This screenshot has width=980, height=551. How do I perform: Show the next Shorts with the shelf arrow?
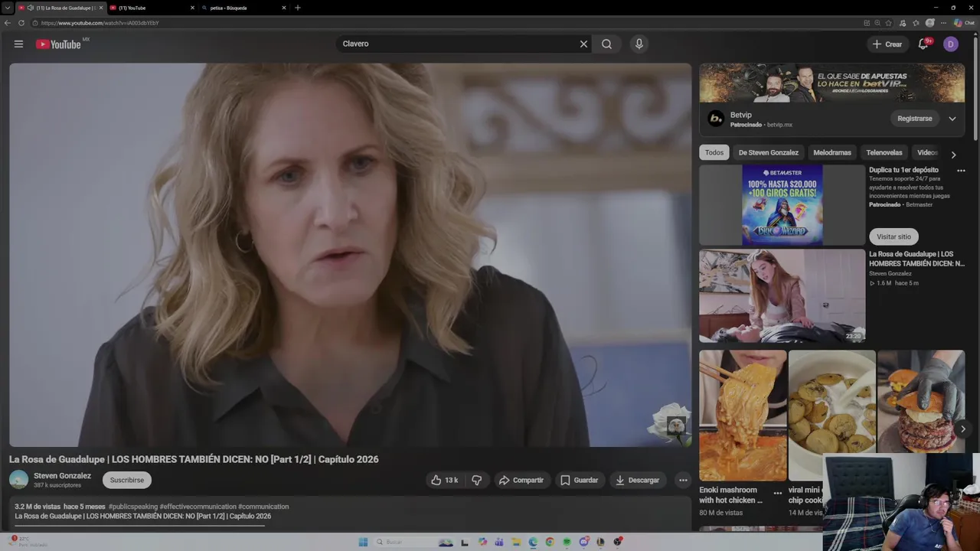[x=962, y=429]
